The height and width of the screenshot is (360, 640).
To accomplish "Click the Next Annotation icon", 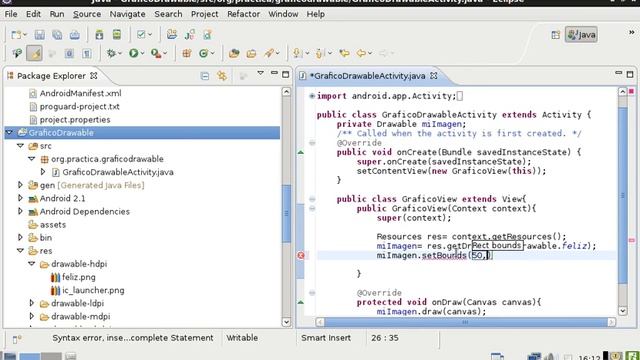I will [298, 53].
